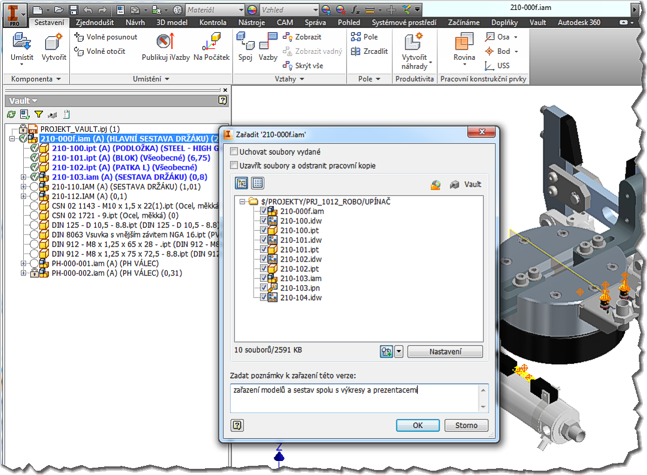Expand 210-103.iam node in browser
The height and width of the screenshot is (475, 647).
click(x=24, y=177)
